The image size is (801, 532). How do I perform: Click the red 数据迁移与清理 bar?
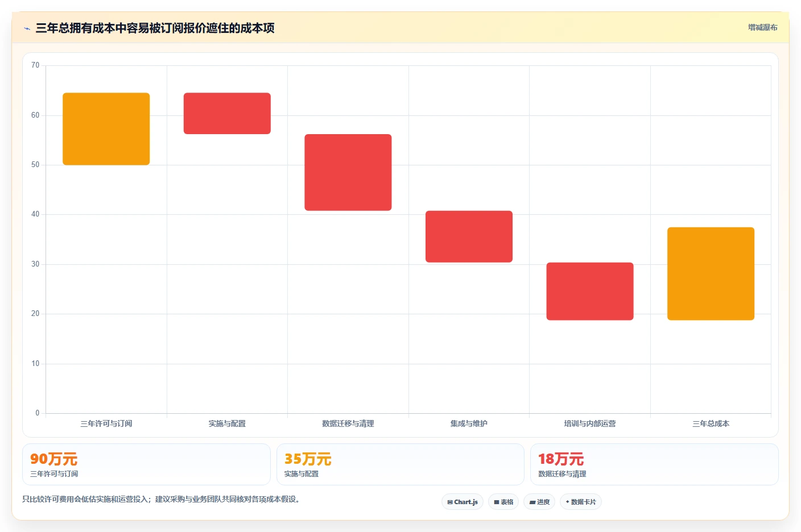pyautogui.click(x=348, y=172)
